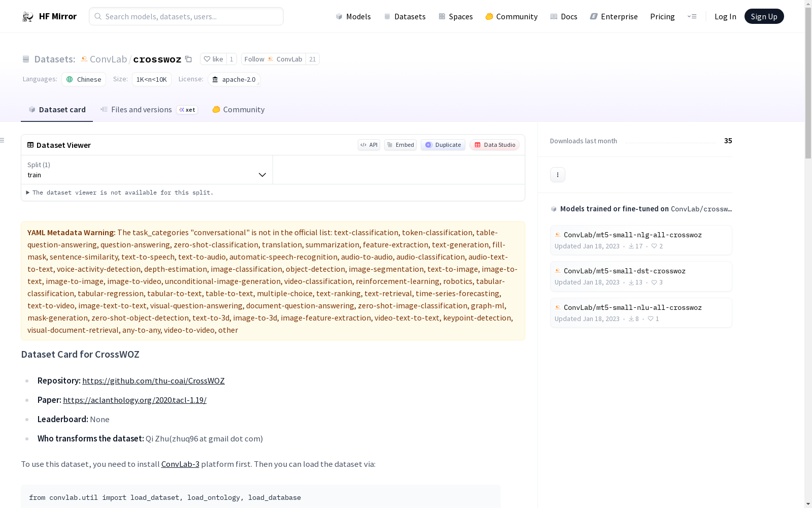Click the 'Downloads last month' label
The height and width of the screenshot is (508, 812).
pyautogui.click(x=584, y=141)
